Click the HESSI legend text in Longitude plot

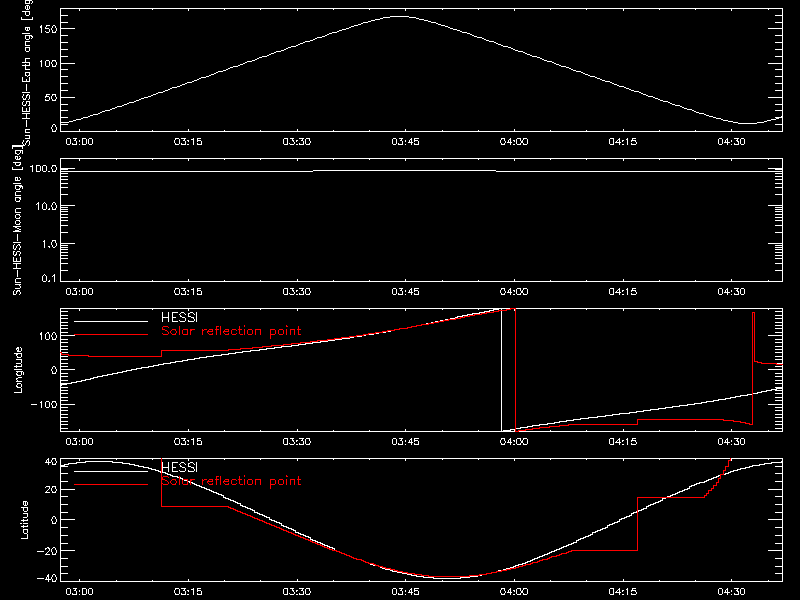pos(180,318)
